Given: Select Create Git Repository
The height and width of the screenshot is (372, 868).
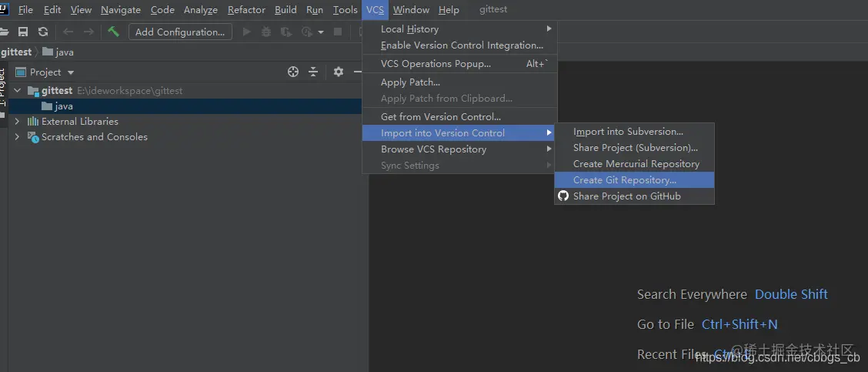Looking at the screenshot, I should point(634,179).
